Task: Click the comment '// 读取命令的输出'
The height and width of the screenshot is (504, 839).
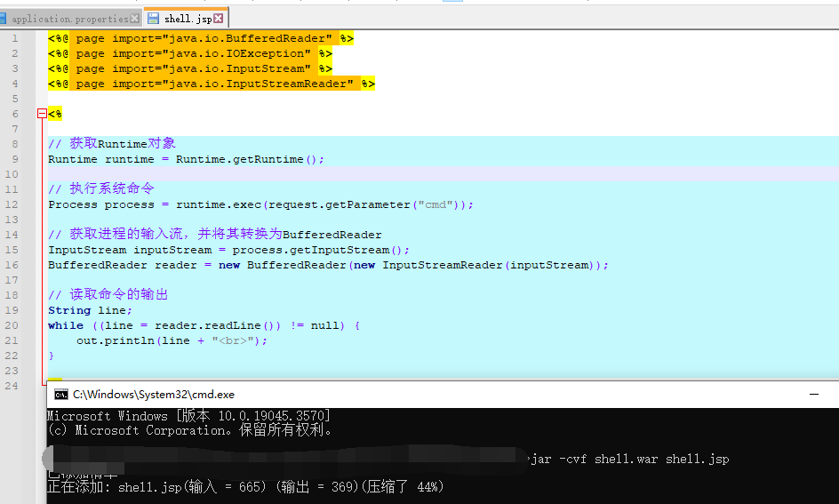Action: [x=108, y=294]
